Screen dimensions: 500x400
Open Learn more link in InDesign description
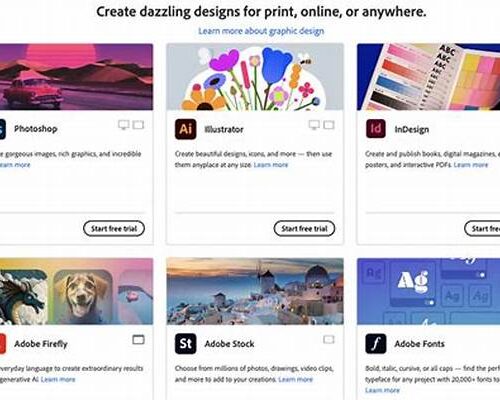[x=471, y=165]
